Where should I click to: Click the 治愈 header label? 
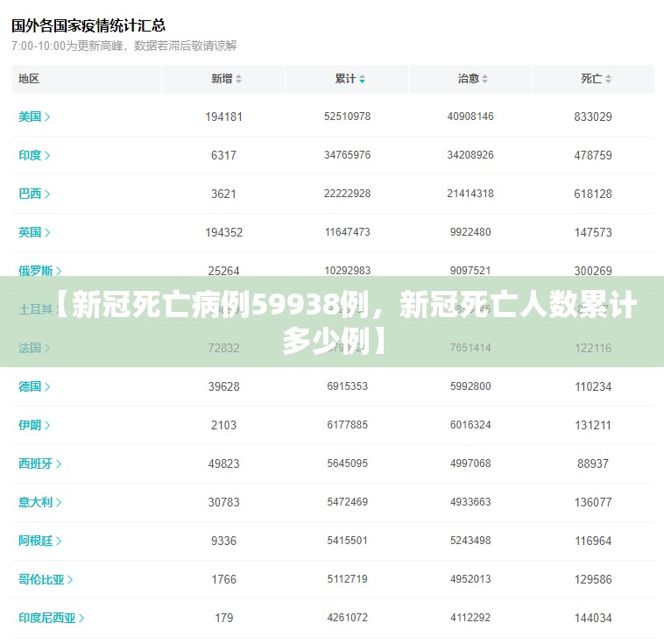[x=469, y=79]
